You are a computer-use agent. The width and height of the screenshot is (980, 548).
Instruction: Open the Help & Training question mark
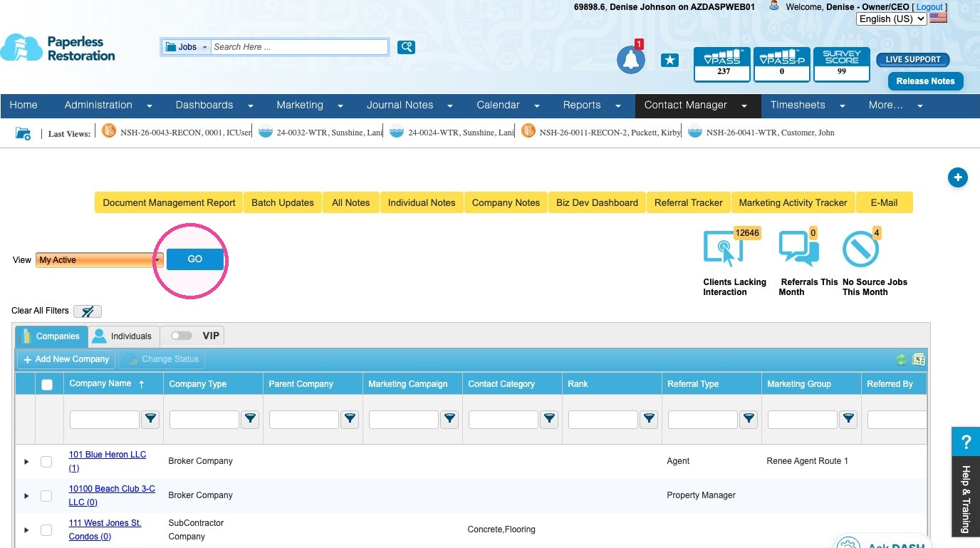(x=966, y=441)
